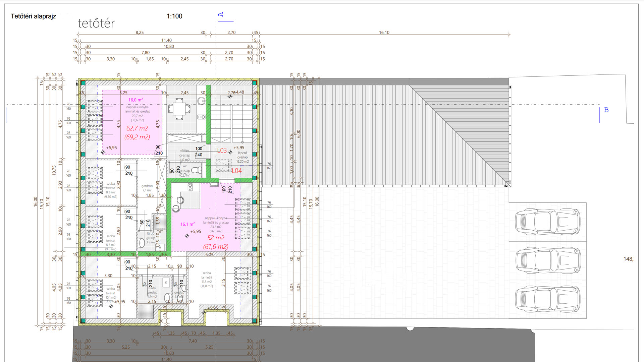Screen dimensions: 644x362
Task: Select the '11,5 m2' szoba area text
Action: 207,282
